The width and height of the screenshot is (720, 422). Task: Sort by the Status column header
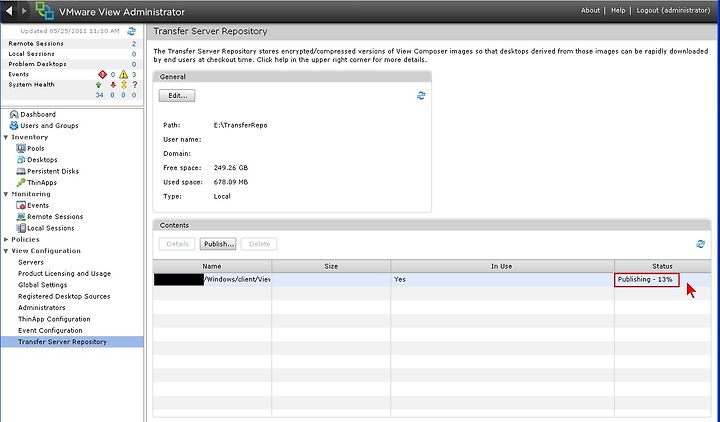(x=662, y=266)
